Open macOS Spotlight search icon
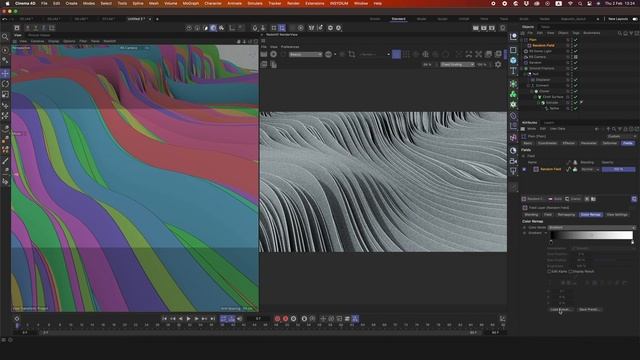The width and height of the screenshot is (640, 360). coord(581,3)
